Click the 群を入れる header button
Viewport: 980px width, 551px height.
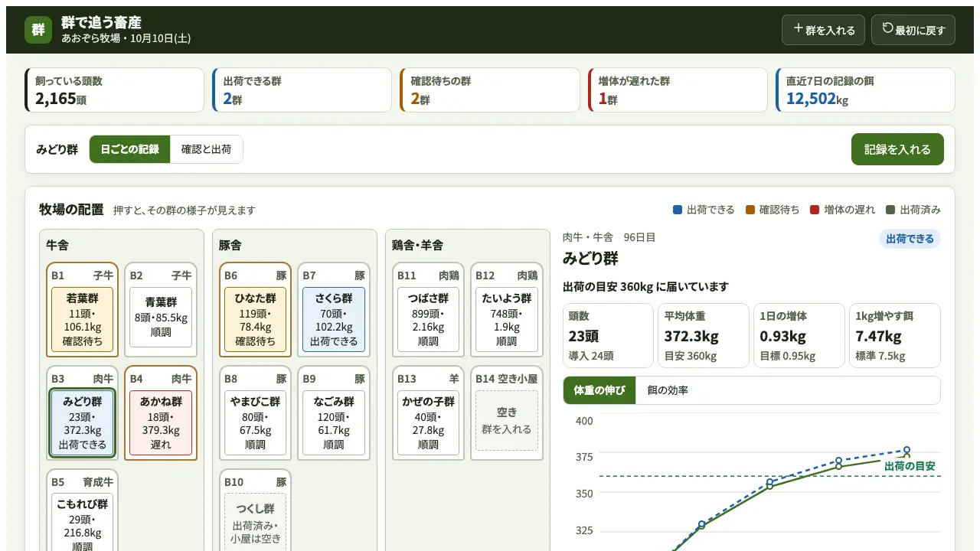tap(823, 30)
